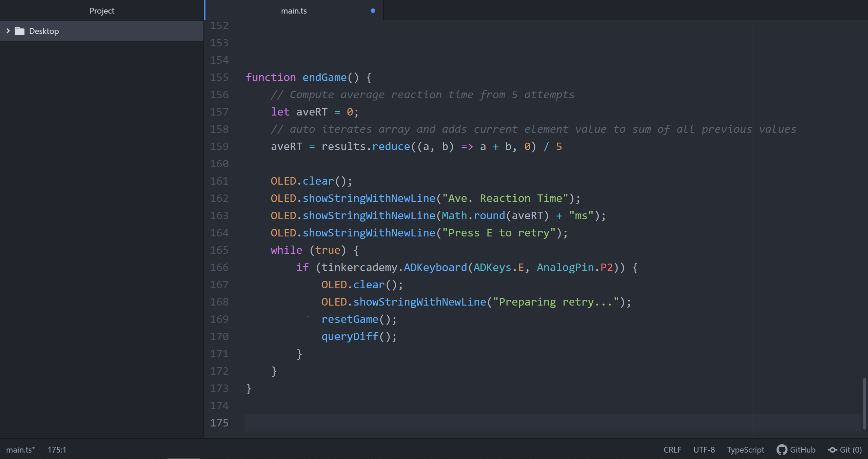Viewport: 868px width, 459px height.
Task: Click line number 165 in the gutter
Action: pyautogui.click(x=219, y=250)
